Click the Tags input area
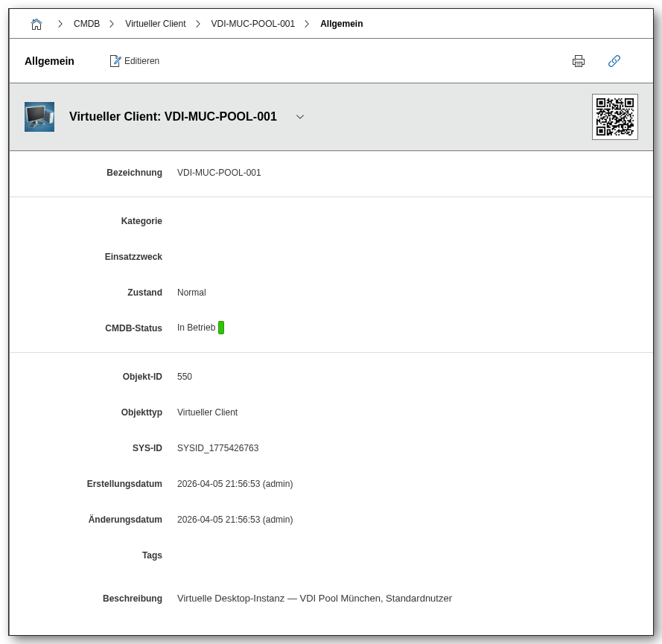This screenshot has height=644, width=662. [223, 555]
